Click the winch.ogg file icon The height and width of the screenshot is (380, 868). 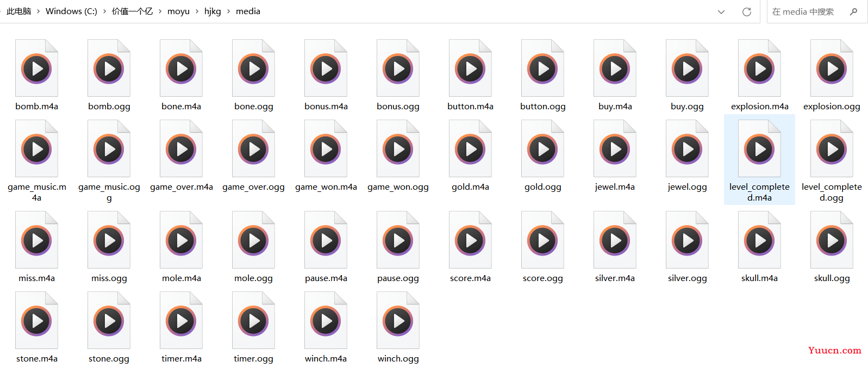click(398, 320)
